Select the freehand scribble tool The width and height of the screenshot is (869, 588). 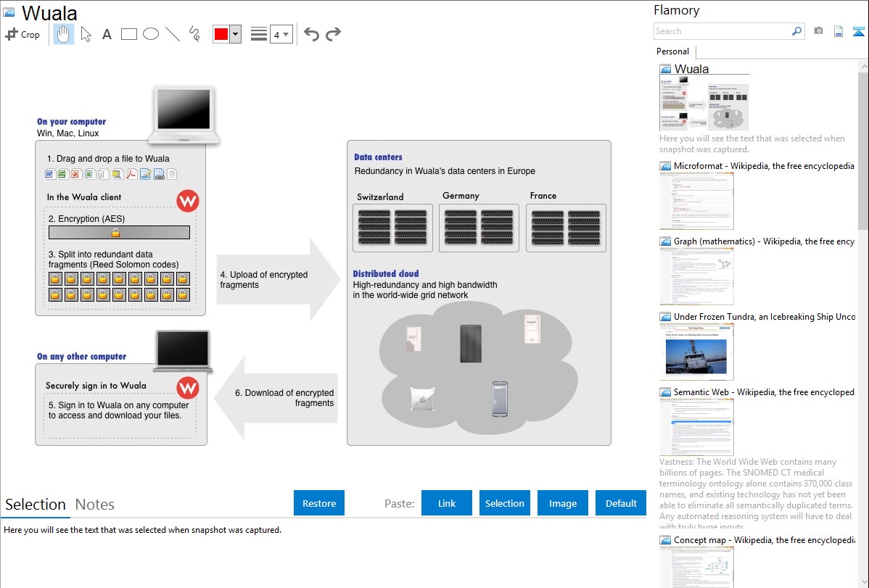tap(194, 34)
